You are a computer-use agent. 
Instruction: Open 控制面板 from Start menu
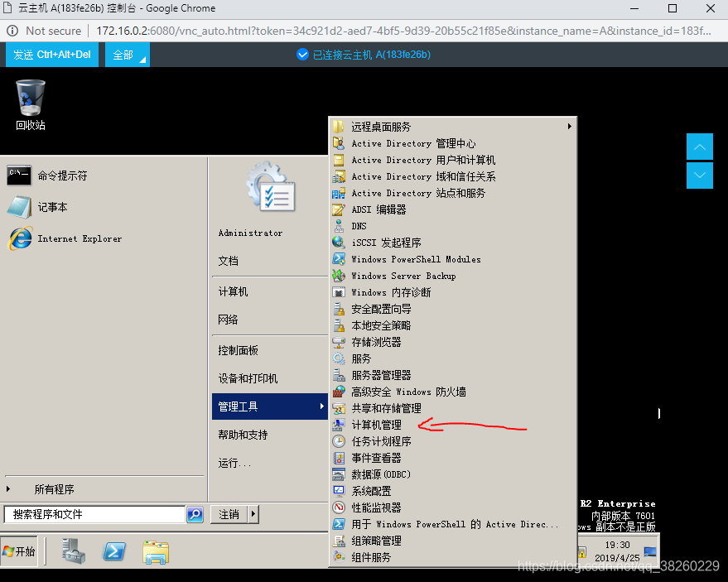coord(269,350)
